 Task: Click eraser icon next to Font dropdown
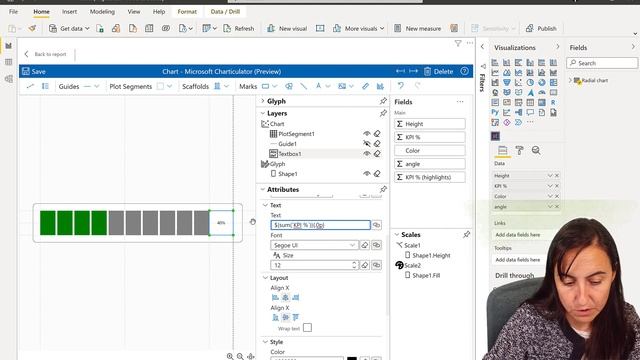coord(364,245)
